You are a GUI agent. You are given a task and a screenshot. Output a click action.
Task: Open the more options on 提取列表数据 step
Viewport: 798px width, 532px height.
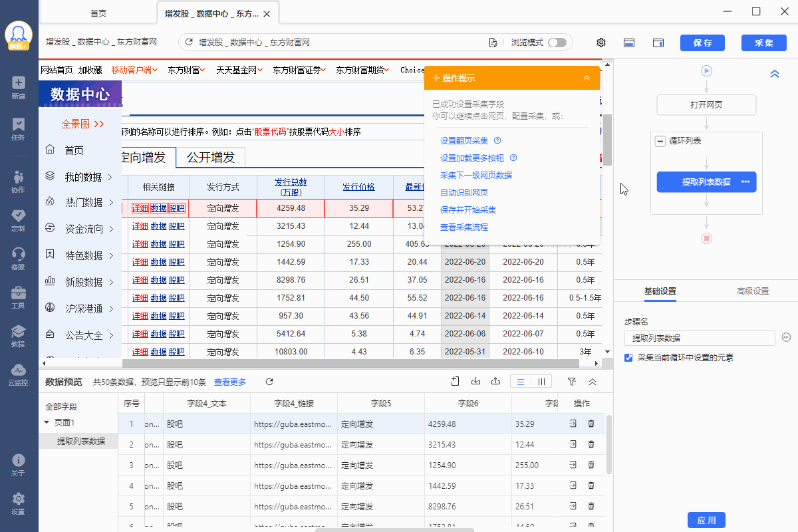745,182
